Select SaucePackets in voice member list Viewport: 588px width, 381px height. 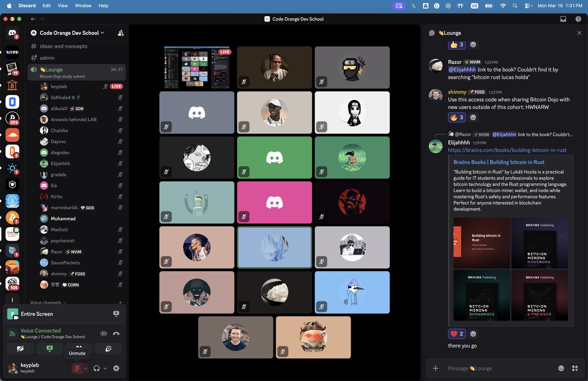click(81, 263)
